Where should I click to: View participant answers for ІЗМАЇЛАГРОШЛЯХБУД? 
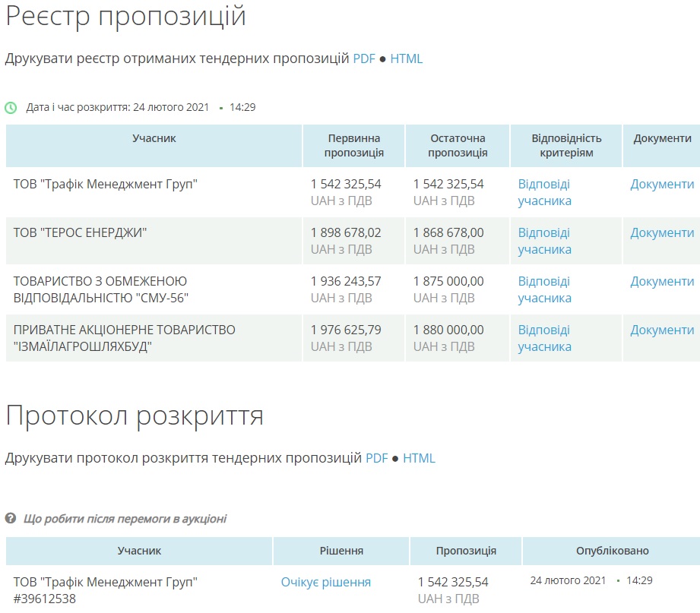[x=544, y=338]
